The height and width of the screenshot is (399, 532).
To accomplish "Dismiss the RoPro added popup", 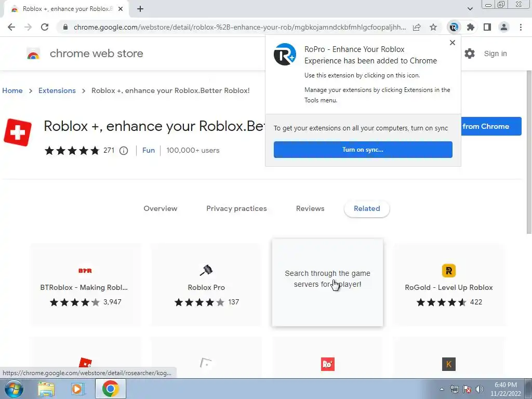I will point(453,43).
